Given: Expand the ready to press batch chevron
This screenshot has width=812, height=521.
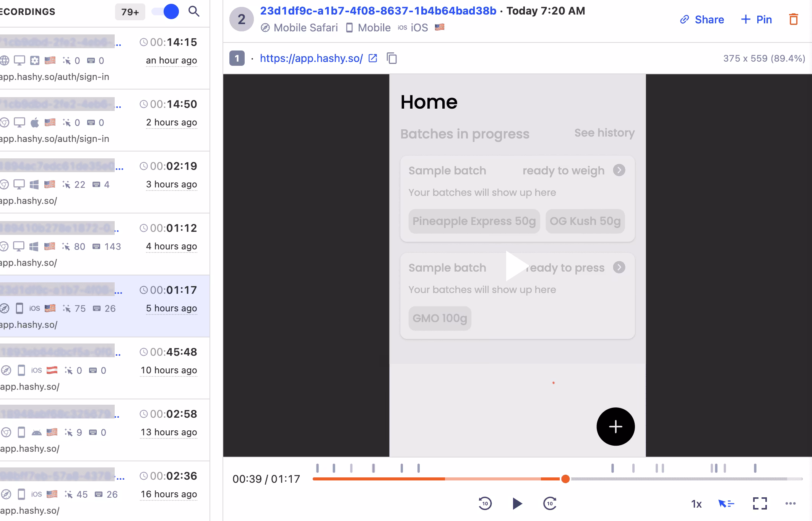Looking at the screenshot, I should pyautogui.click(x=619, y=267).
